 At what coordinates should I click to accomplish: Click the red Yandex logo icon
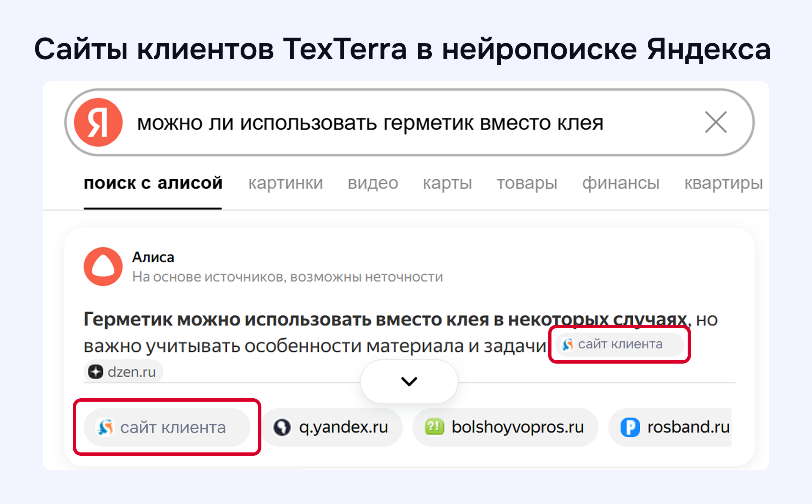point(98,123)
